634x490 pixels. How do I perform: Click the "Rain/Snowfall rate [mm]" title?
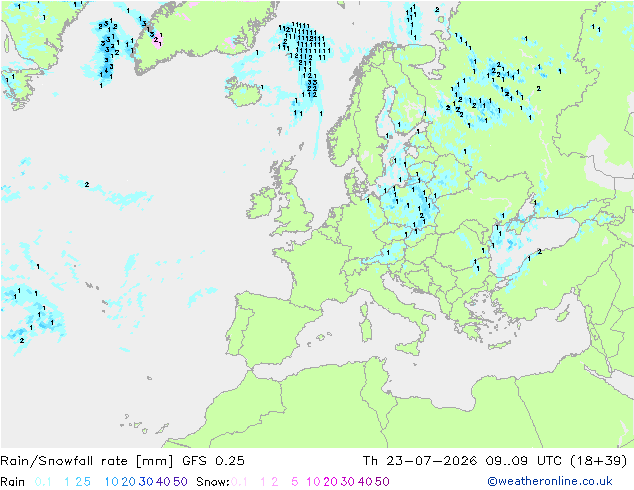pos(87,461)
